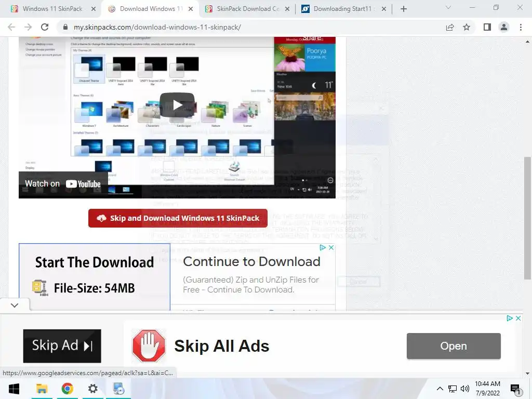Viewport: 532px width, 399px height.
Task: Go back to the previous page
Action: [x=11, y=27]
